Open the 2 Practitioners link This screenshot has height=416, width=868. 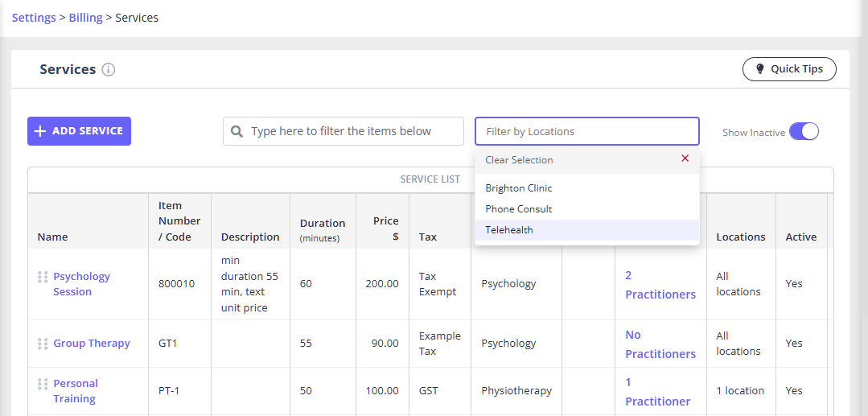click(x=660, y=285)
